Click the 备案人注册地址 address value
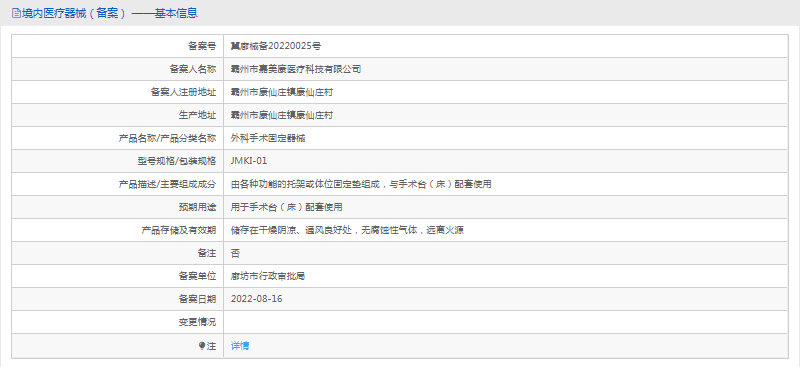801x367 pixels. pyautogui.click(x=282, y=92)
